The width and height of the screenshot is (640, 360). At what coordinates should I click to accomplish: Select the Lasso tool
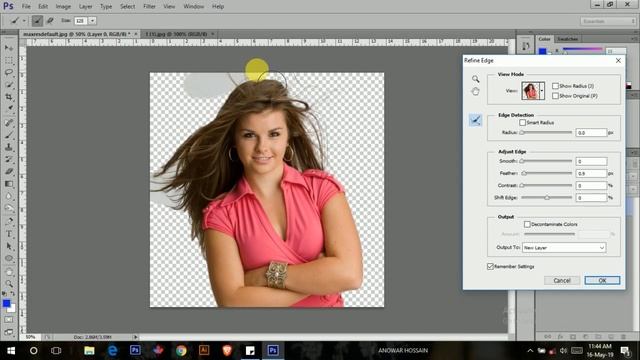pos(9,73)
